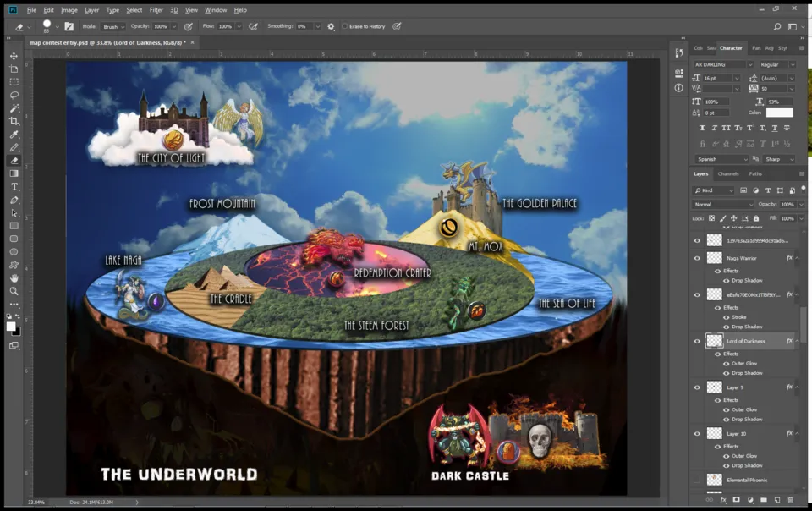Add layer style fx at panel bottom

[x=723, y=500]
